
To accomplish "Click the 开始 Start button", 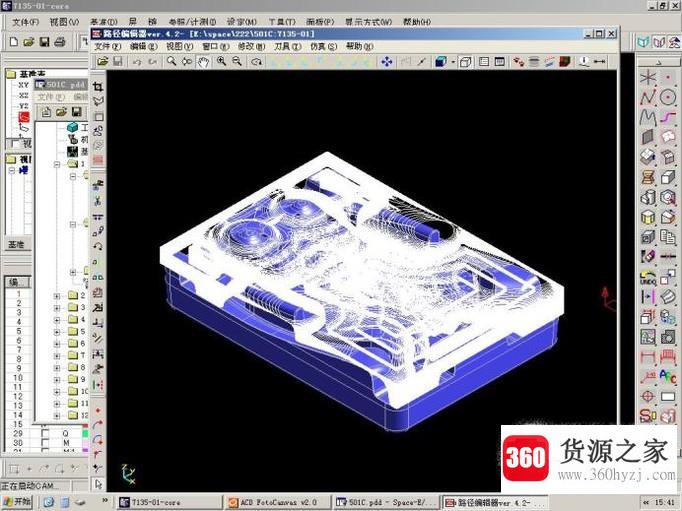I will point(17,502).
